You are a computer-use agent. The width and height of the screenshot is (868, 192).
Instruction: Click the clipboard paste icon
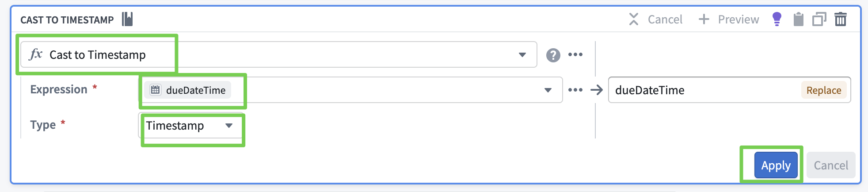(x=798, y=19)
